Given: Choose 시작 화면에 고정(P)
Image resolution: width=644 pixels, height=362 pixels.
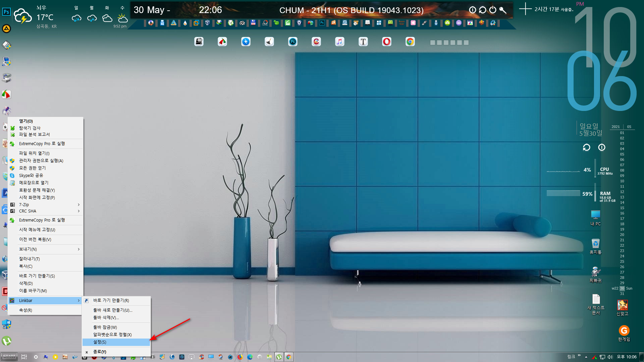Looking at the screenshot, I should [x=45, y=197].
